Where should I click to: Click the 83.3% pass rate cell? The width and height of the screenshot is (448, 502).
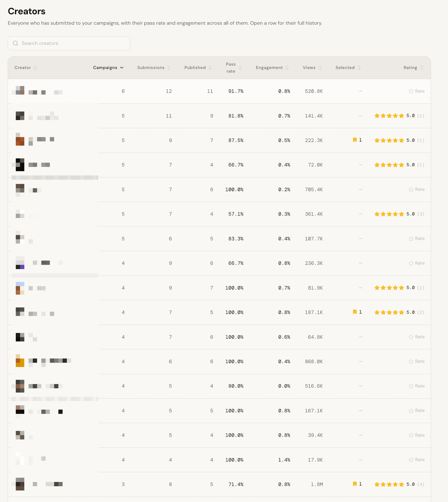[x=236, y=238]
